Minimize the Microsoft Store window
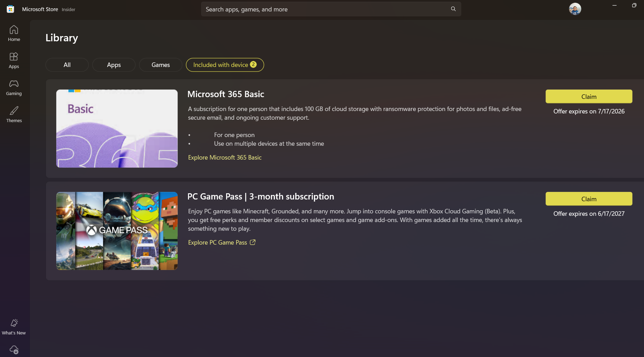 click(615, 5)
